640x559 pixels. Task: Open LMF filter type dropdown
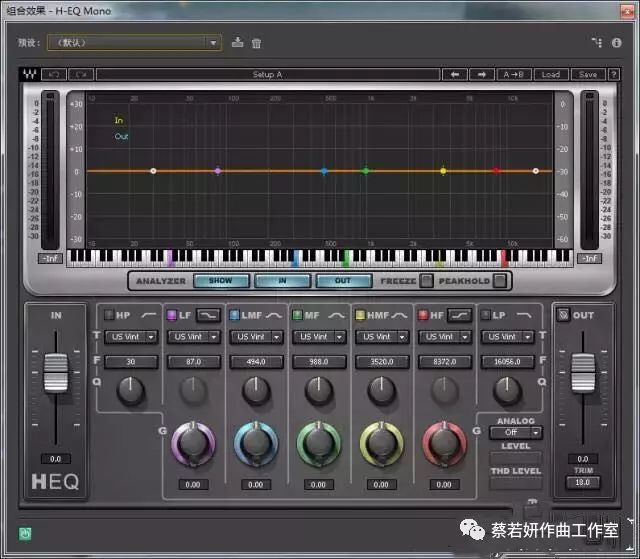click(x=257, y=337)
